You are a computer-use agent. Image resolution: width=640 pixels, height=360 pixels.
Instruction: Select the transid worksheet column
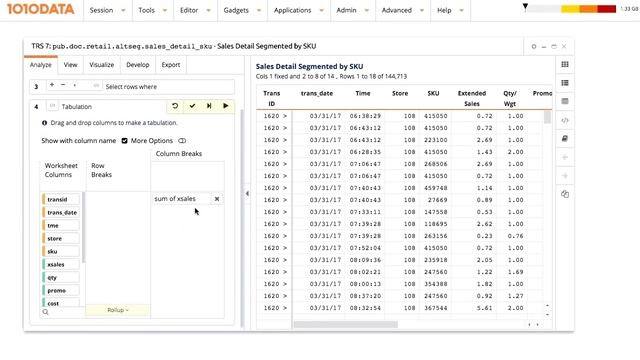(x=61, y=200)
